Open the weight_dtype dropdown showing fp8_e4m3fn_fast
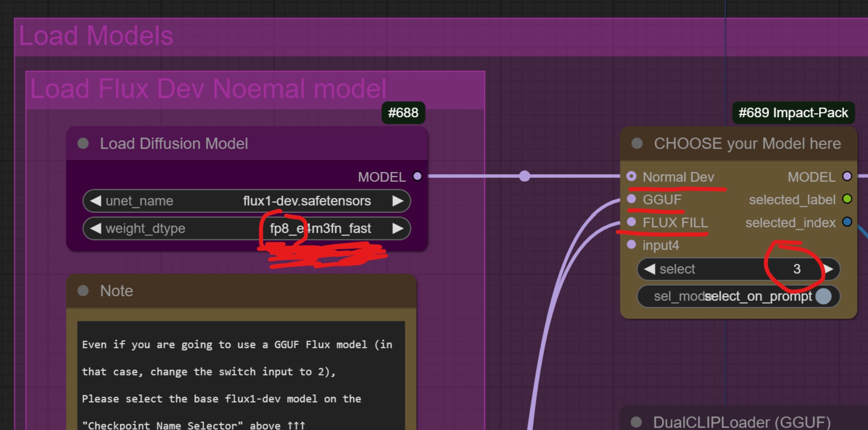The width and height of the screenshot is (868, 430). (247, 228)
